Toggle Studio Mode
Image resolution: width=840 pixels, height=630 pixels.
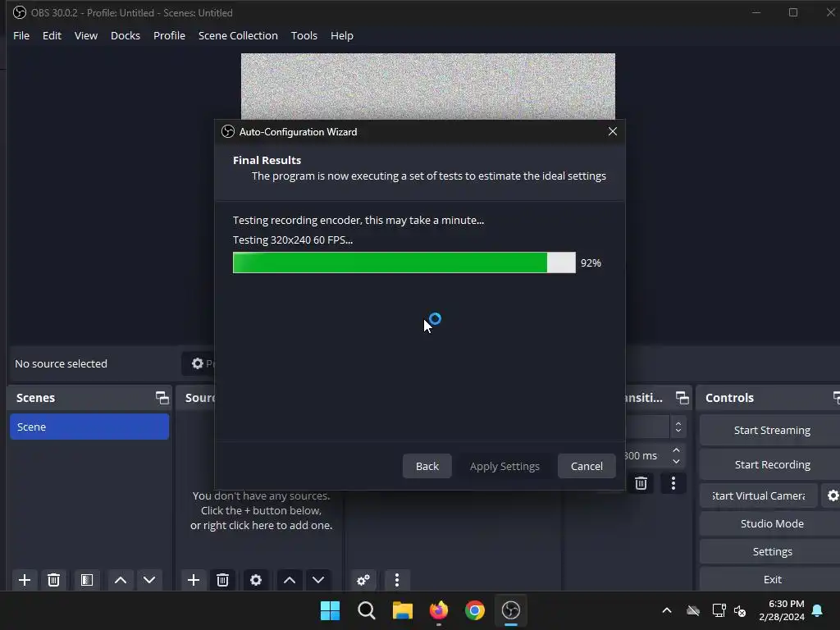[771, 523]
